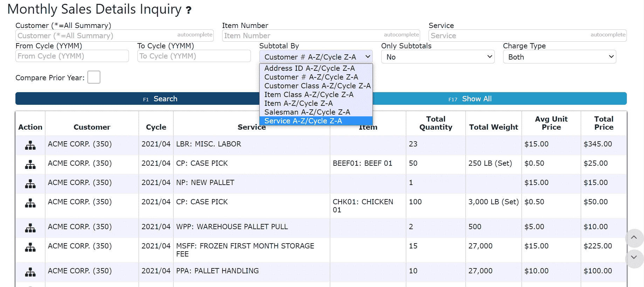The image size is (644, 287).
Task: Focus the To Cycle (YYMM) field
Action: (194, 56)
